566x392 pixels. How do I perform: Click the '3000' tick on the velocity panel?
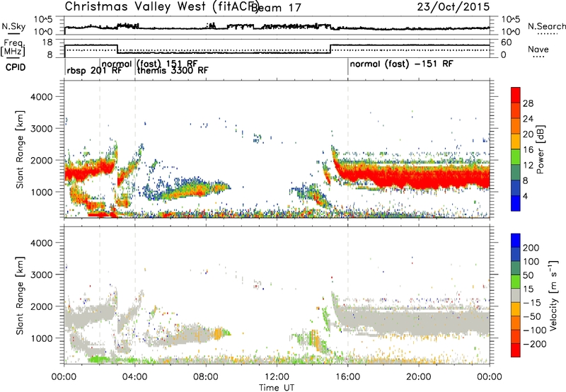pyautogui.click(x=41, y=275)
